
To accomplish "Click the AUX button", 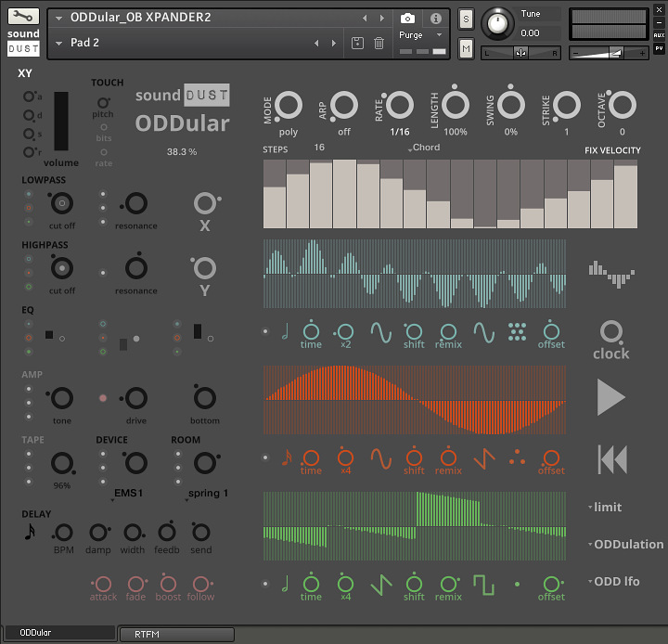I will [x=659, y=35].
